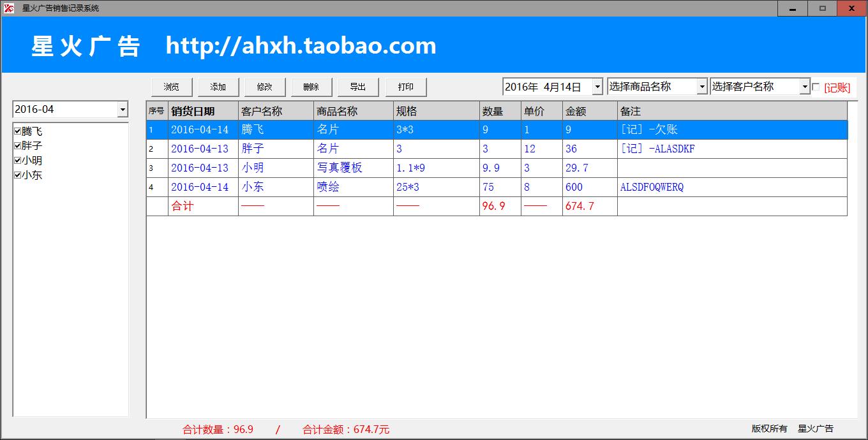The height and width of the screenshot is (440, 868).
Task: Open the date picker dropdown arrow
Action: tap(597, 87)
